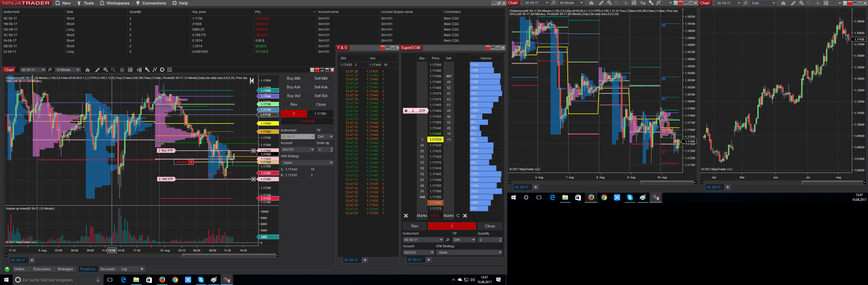
Task: Zoom in on the Daily chart
Action: point(801,3)
